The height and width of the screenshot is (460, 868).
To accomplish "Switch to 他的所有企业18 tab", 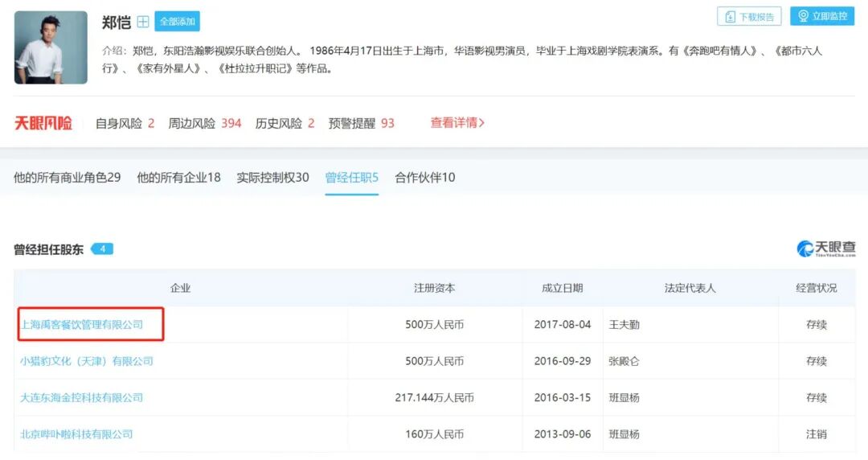I will (178, 178).
